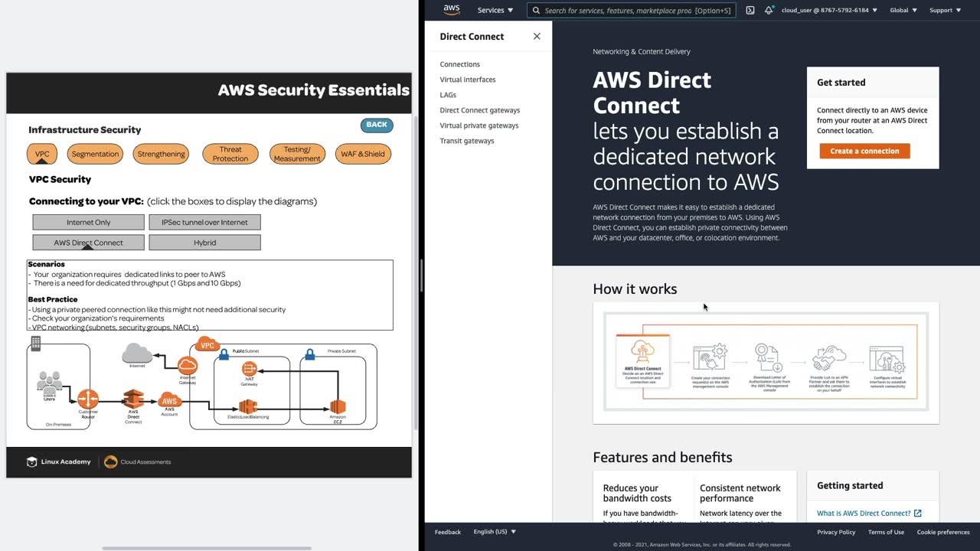Viewport: 980px width, 551px height.
Task: Show the Internet Only diagram
Action: pos(88,222)
